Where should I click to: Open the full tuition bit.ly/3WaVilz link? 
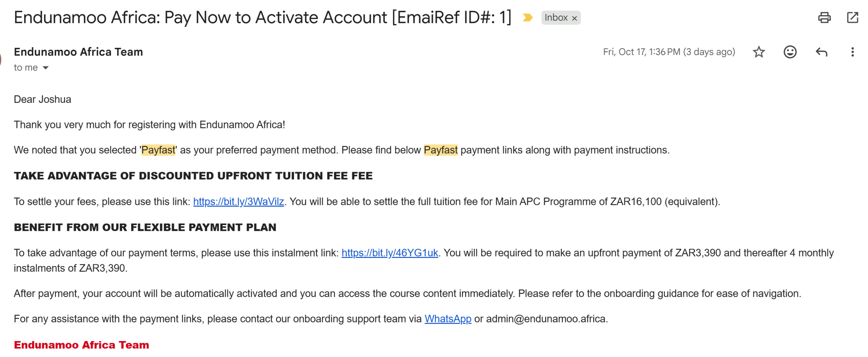(x=238, y=202)
